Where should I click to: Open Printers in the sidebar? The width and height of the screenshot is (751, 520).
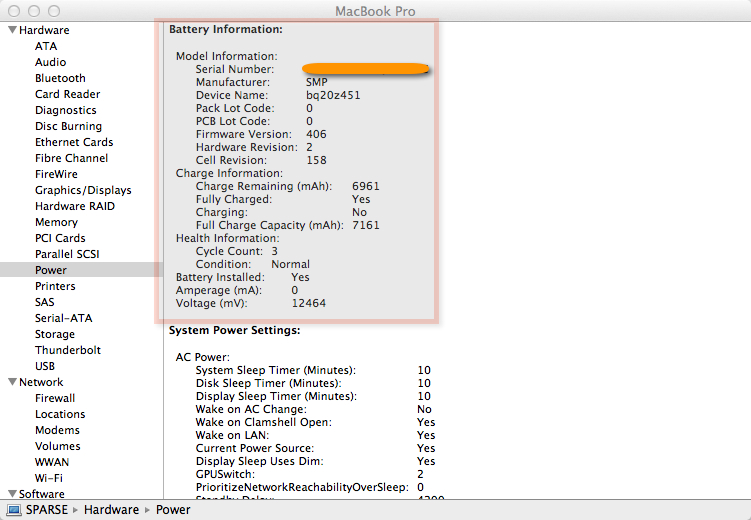pos(55,286)
